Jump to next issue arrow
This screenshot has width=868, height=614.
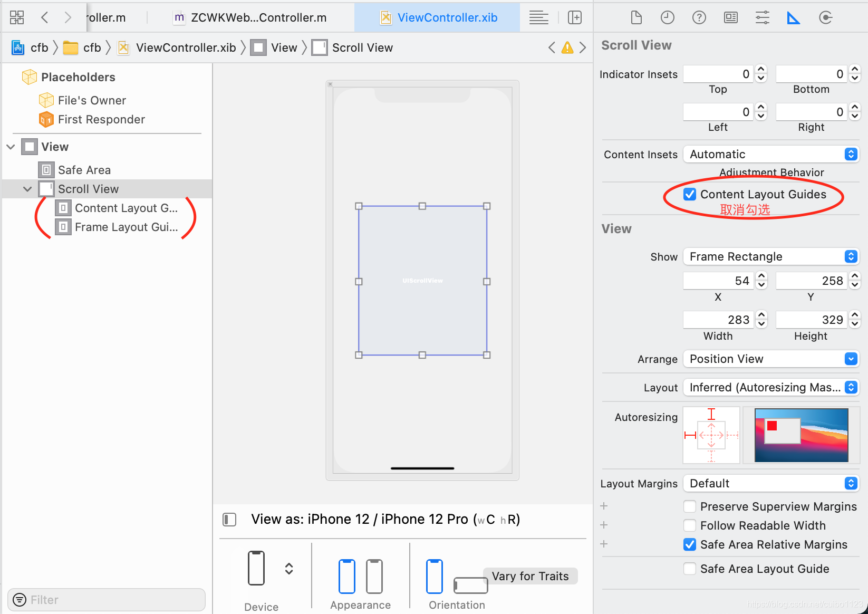[583, 47]
